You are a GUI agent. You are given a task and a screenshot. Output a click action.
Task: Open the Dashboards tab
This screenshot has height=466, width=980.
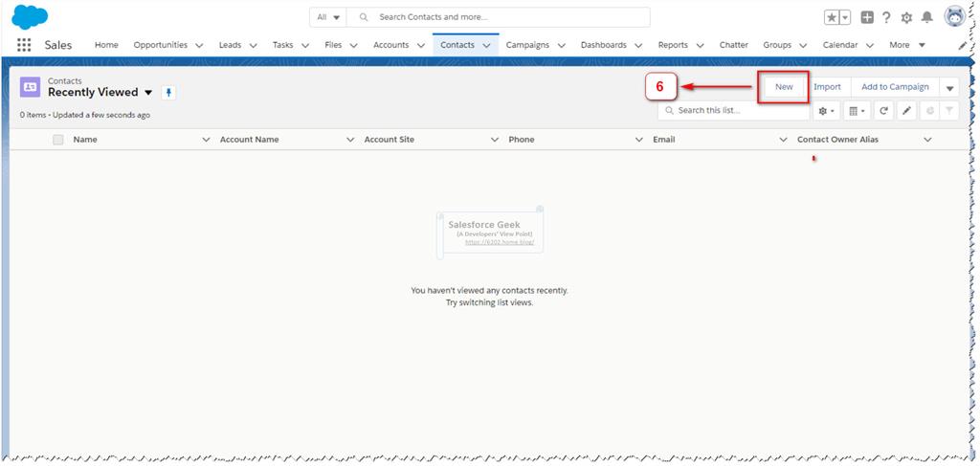[x=604, y=45]
